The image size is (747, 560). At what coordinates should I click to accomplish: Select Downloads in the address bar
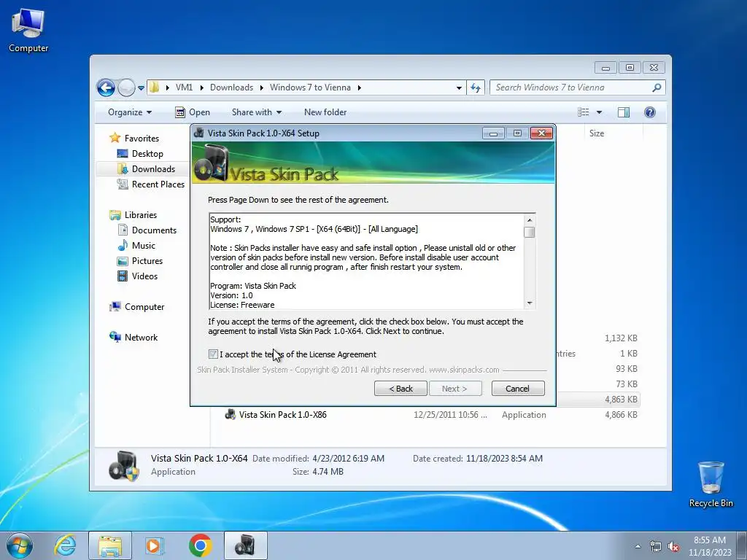(x=231, y=87)
